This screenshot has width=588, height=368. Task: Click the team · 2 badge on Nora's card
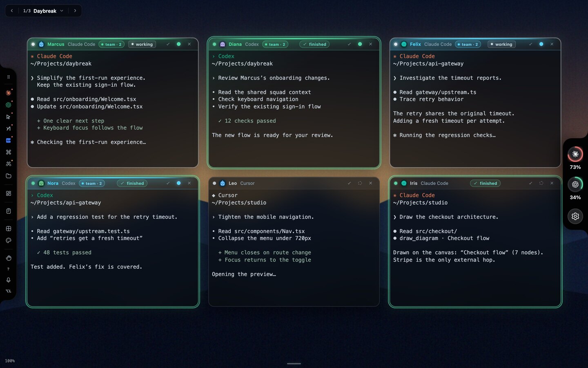(x=92, y=183)
